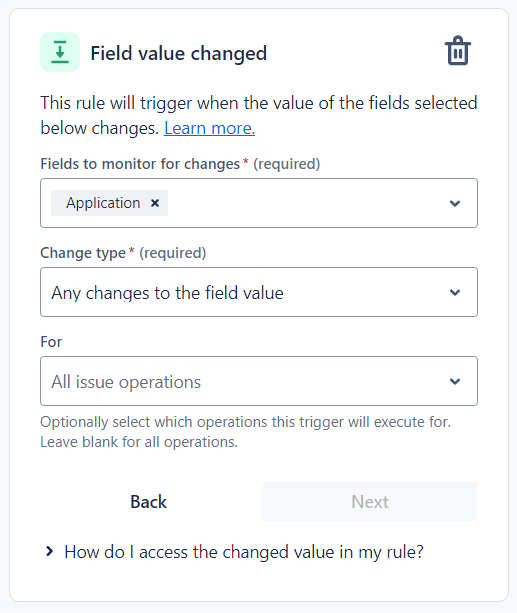Image resolution: width=517 pixels, height=613 pixels.
Task: Click the Change type dropdown chevron arrow
Action: pyautogui.click(x=454, y=292)
